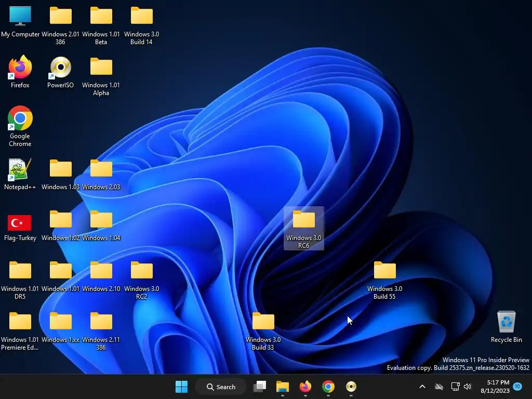Select the Windows 2.11 386 folder
This screenshot has height=399, width=532.
(x=101, y=331)
